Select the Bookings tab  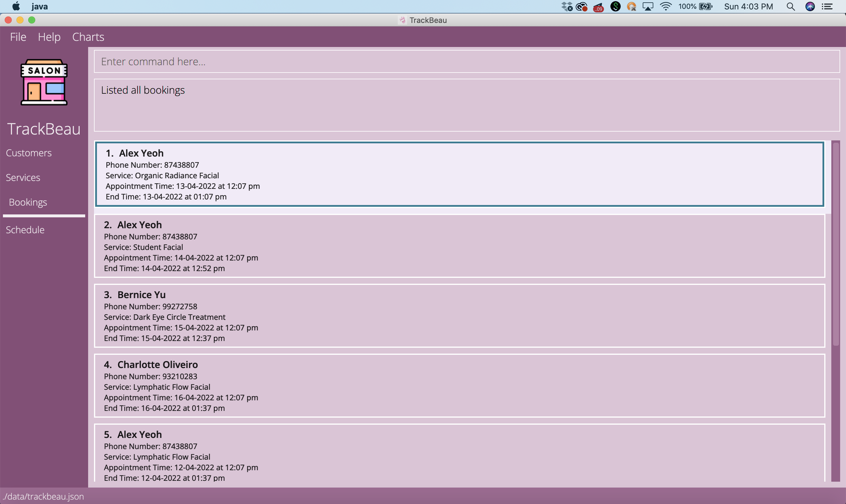28,202
